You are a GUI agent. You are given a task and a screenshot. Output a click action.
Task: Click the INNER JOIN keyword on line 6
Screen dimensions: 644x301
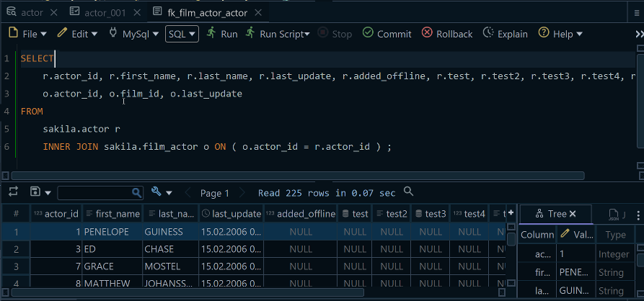coord(70,147)
